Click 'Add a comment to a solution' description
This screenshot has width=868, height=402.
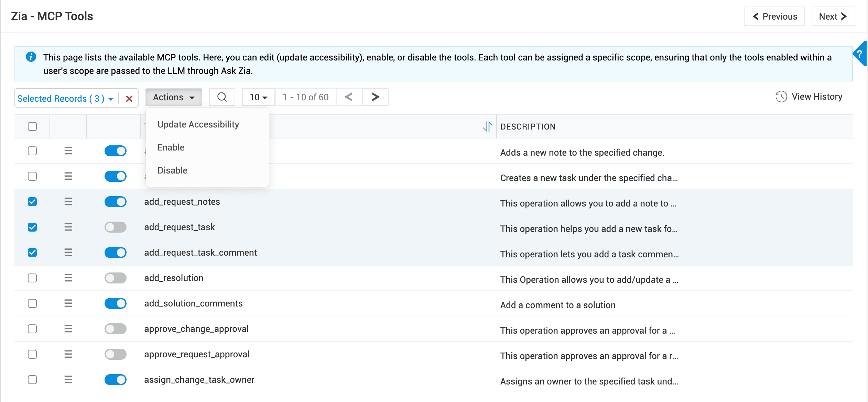click(x=558, y=305)
